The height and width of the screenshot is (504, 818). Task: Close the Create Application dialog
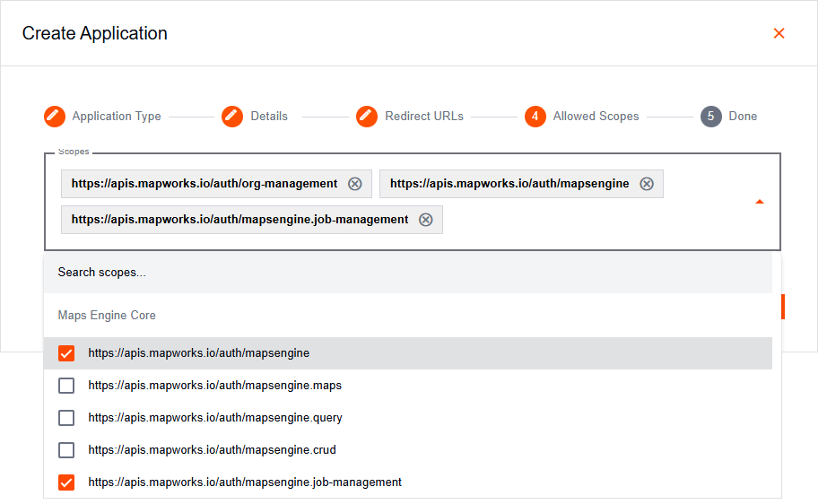pos(779,33)
